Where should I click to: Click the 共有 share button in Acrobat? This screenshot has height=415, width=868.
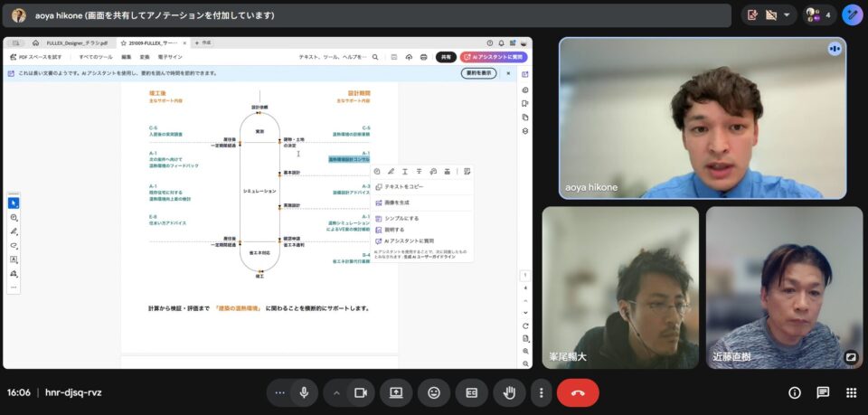[x=446, y=57]
